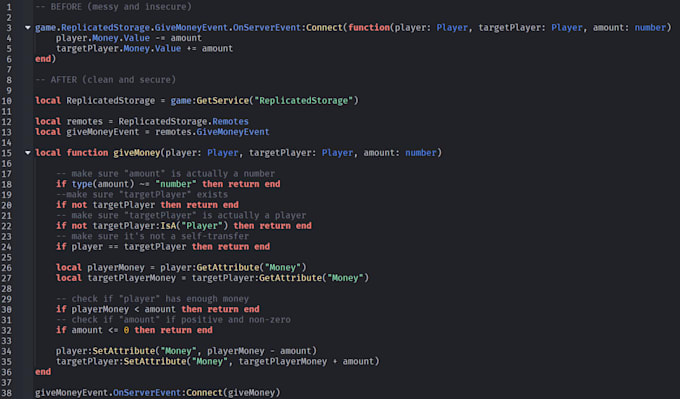
Task: Click the end keyword on line 36
Action: (43, 372)
